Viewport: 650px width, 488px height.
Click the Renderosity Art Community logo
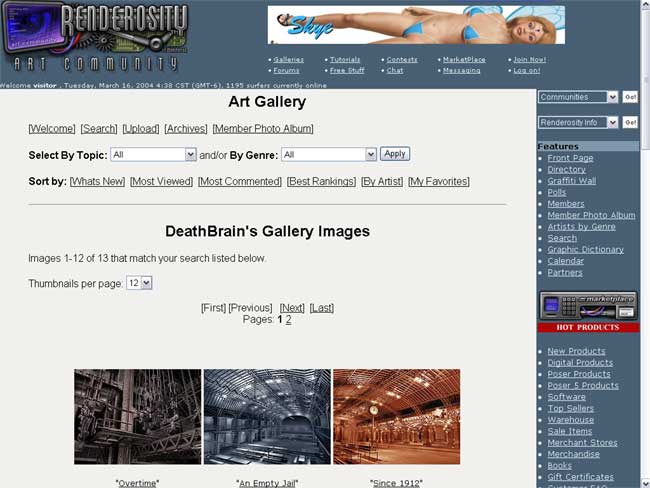point(95,38)
